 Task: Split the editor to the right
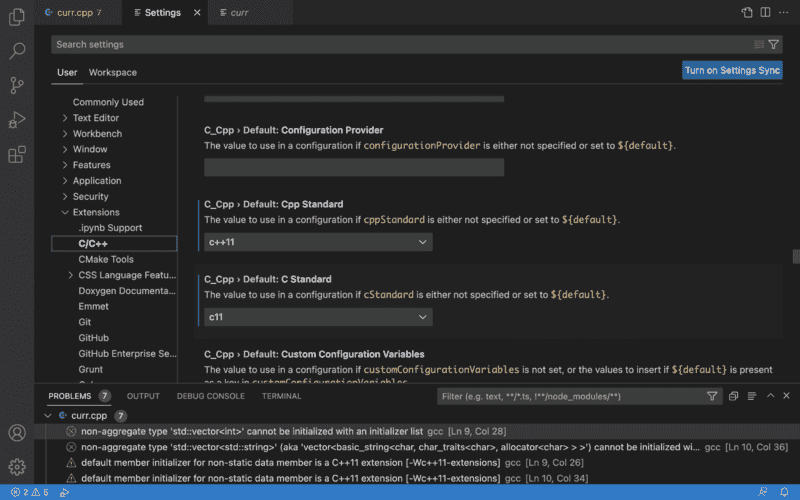pyautogui.click(x=765, y=12)
